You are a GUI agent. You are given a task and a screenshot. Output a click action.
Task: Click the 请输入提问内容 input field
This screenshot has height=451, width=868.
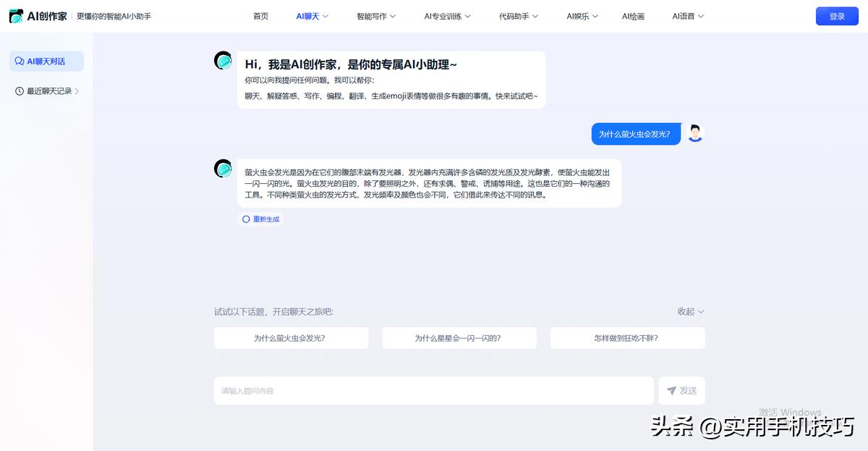[x=434, y=390]
